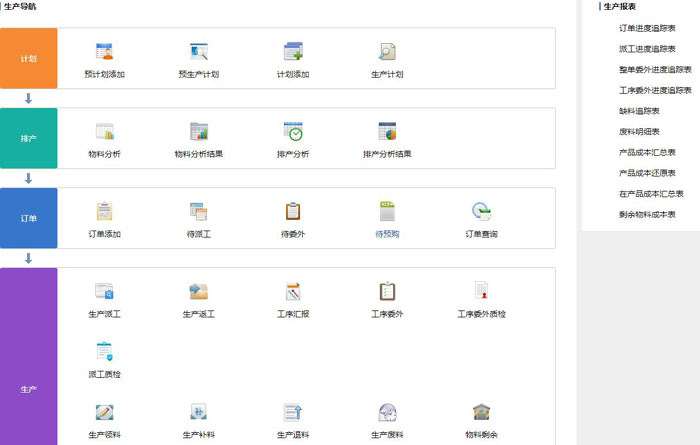Open the 预计划添加 icon
This screenshot has height=445, width=700.
(x=104, y=52)
